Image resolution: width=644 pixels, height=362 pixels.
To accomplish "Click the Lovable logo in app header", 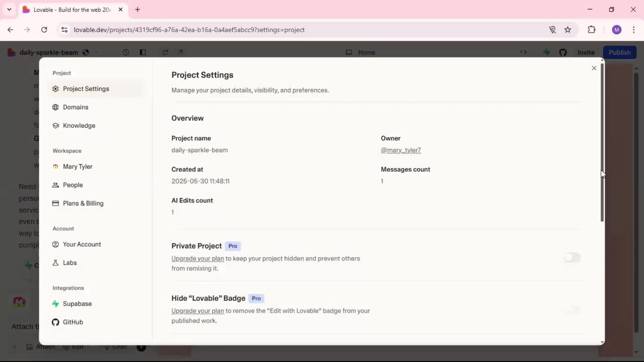I will coord(11,52).
